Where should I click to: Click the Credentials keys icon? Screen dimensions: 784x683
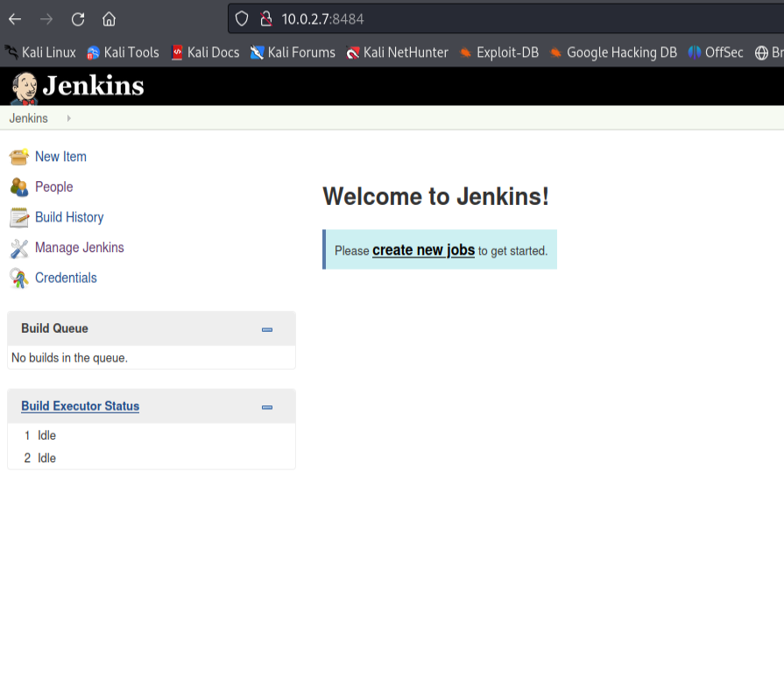click(19, 278)
